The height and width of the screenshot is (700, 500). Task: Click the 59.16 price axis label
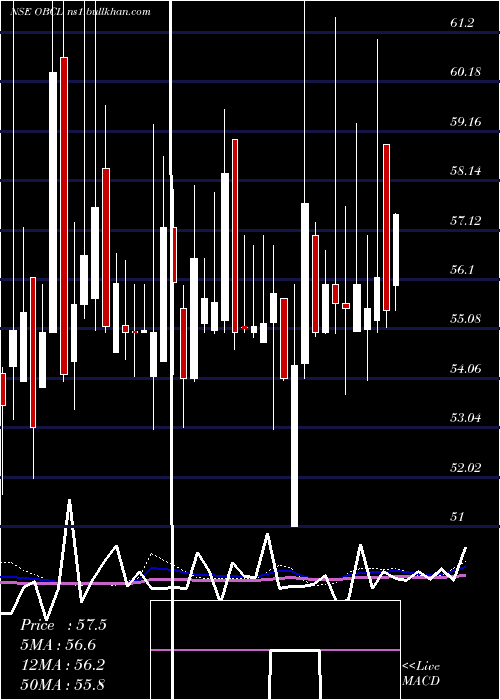point(466,121)
